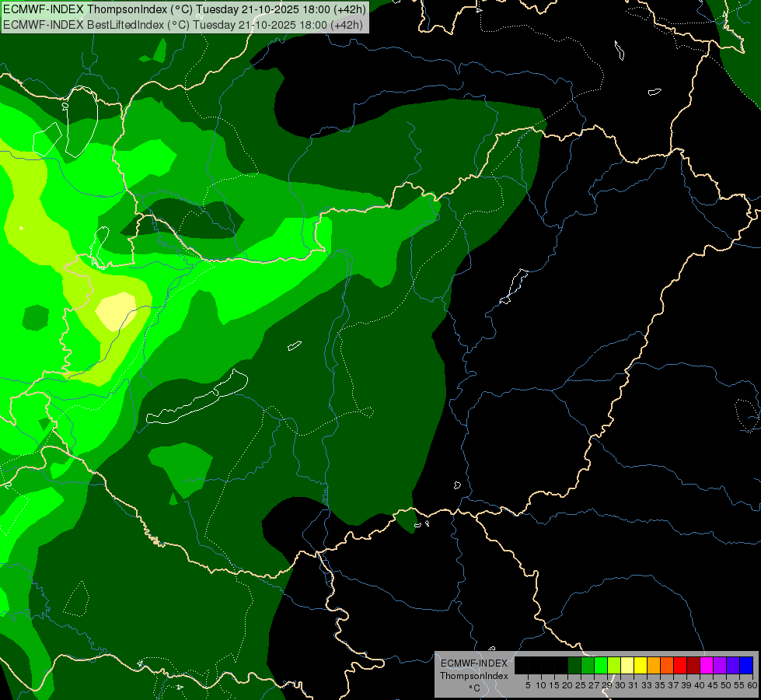761x700 pixels.
Task: Click the black 5-10 legend swatch
Action: (x=534, y=665)
